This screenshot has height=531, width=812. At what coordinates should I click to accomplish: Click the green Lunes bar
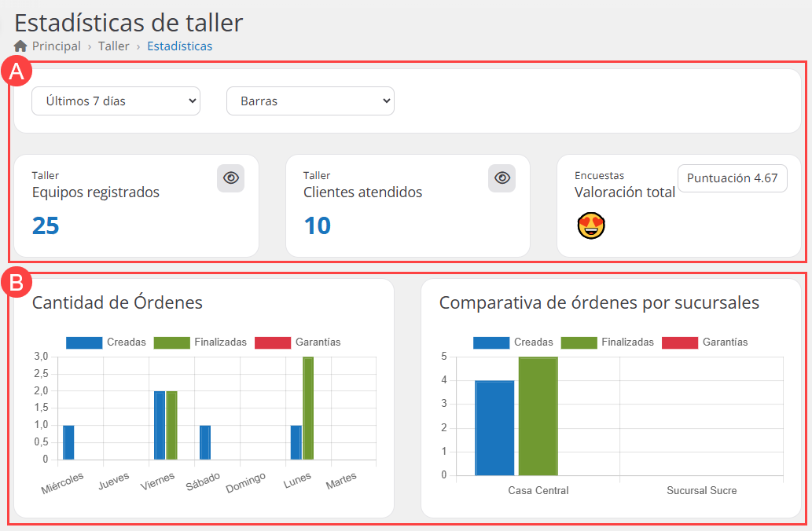click(308, 408)
